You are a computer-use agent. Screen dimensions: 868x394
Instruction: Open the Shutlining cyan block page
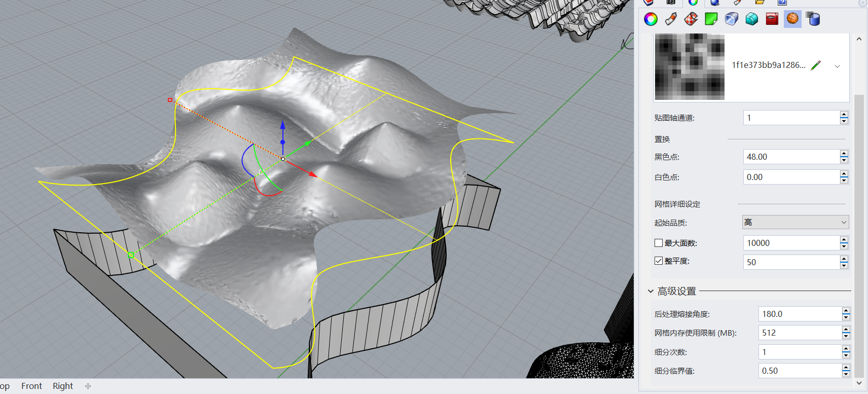(x=752, y=19)
